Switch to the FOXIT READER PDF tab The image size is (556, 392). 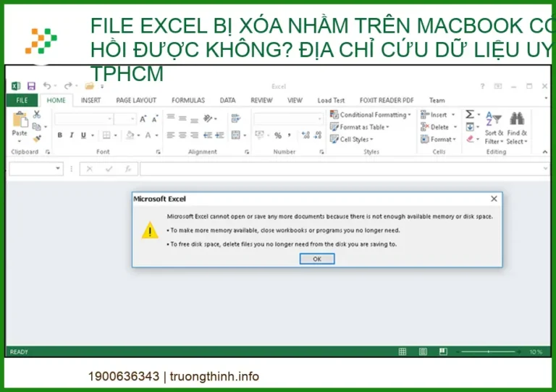387,101
